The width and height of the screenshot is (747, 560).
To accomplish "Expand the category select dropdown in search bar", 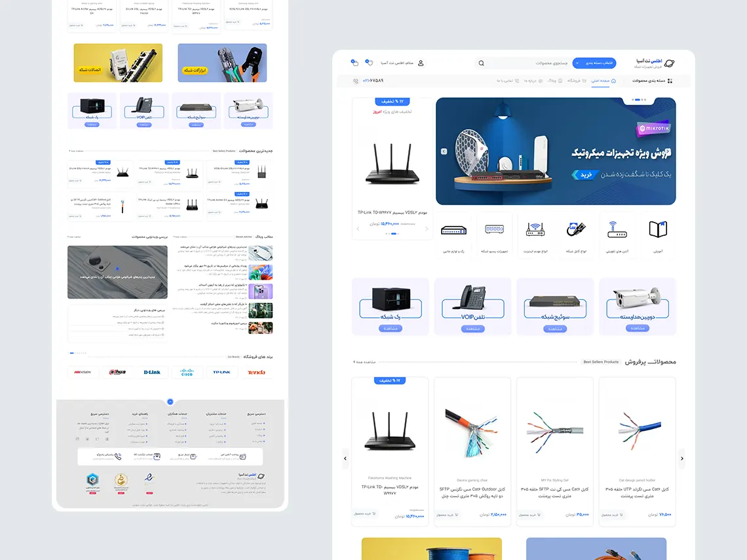I will tap(594, 64).
